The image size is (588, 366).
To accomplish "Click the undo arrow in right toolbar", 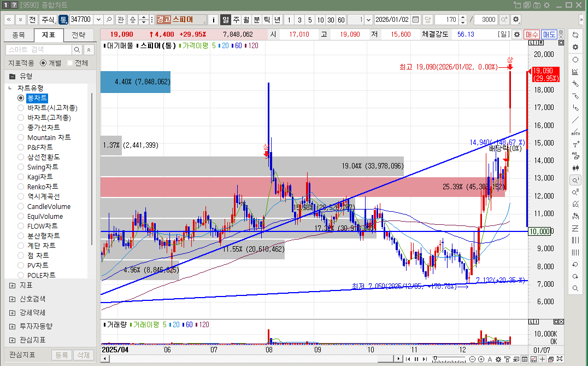I will 575,264.
